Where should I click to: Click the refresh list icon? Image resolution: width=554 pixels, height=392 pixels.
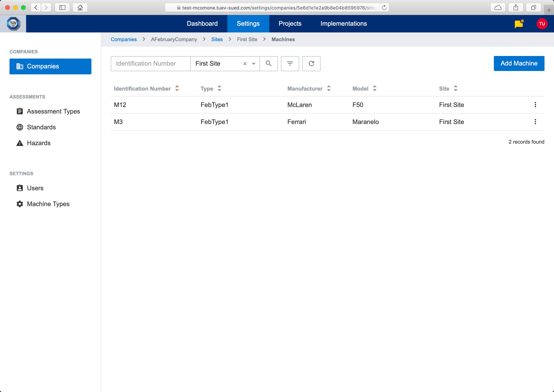coord(311,63)
